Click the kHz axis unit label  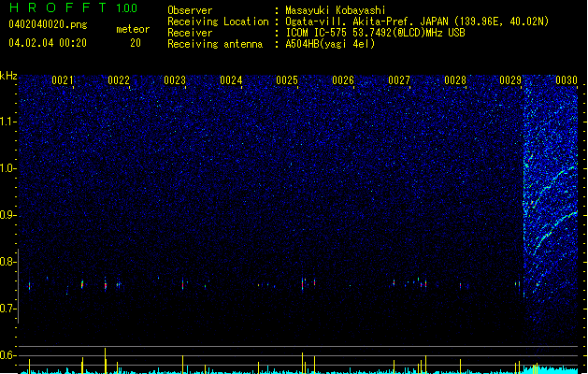pos(8,76)
